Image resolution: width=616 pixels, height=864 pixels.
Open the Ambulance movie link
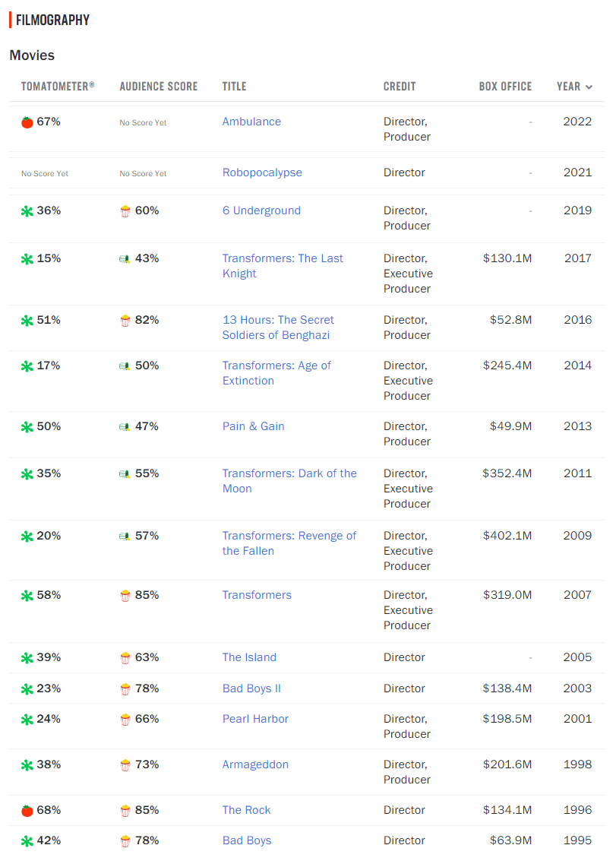click(251, 122)
